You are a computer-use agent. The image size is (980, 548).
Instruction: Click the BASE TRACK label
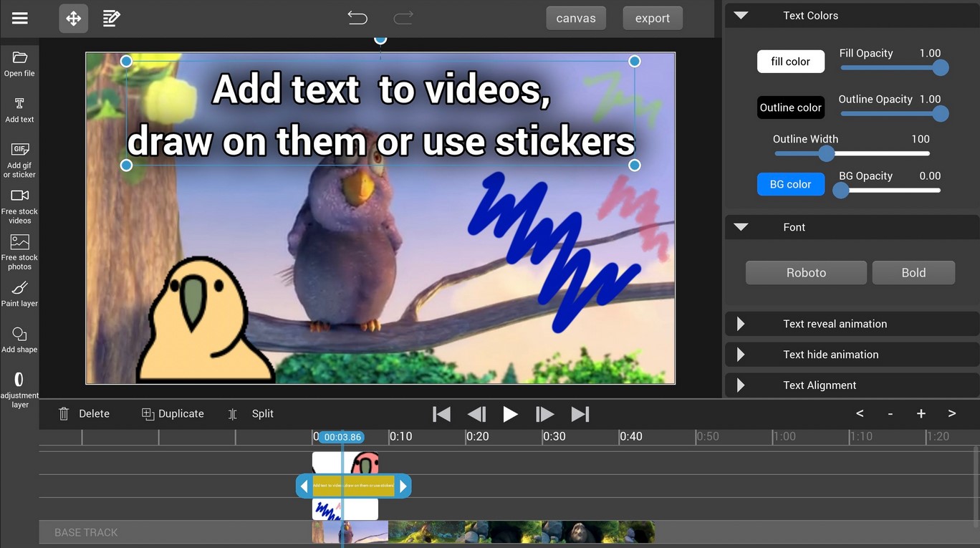(86, 532)
